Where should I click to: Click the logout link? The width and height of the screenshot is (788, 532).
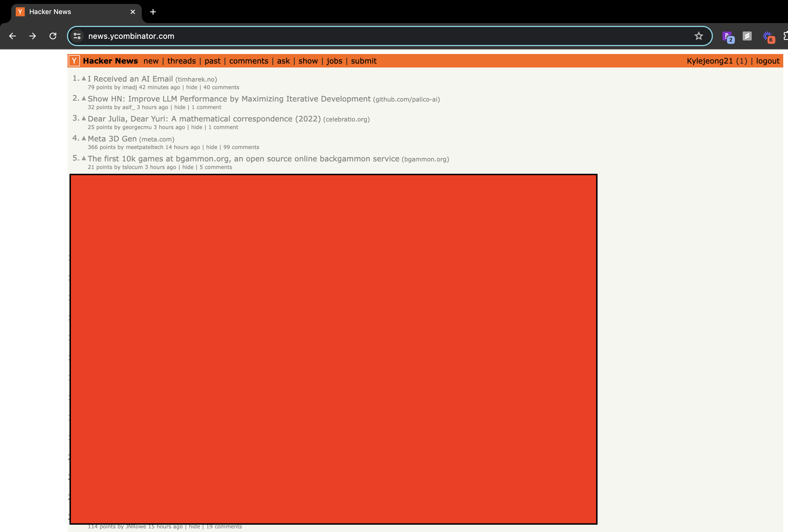pyautogui.click(x=768, y=61)
